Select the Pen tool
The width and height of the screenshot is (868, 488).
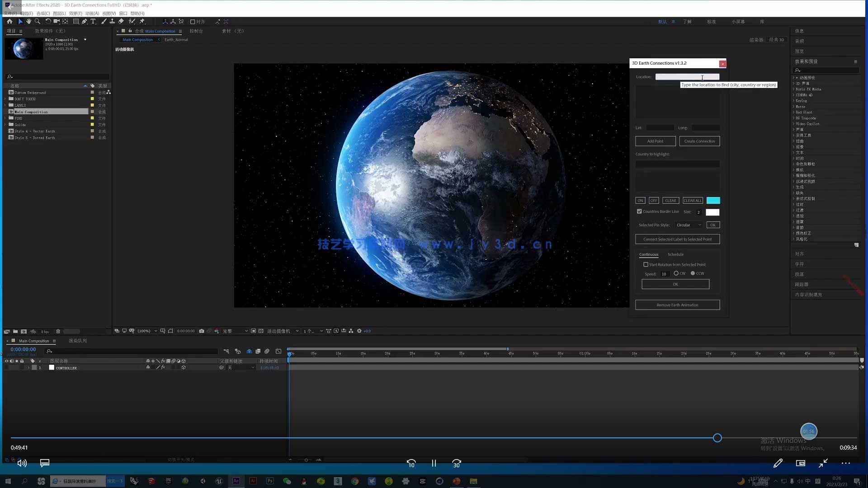coord(85,21)
